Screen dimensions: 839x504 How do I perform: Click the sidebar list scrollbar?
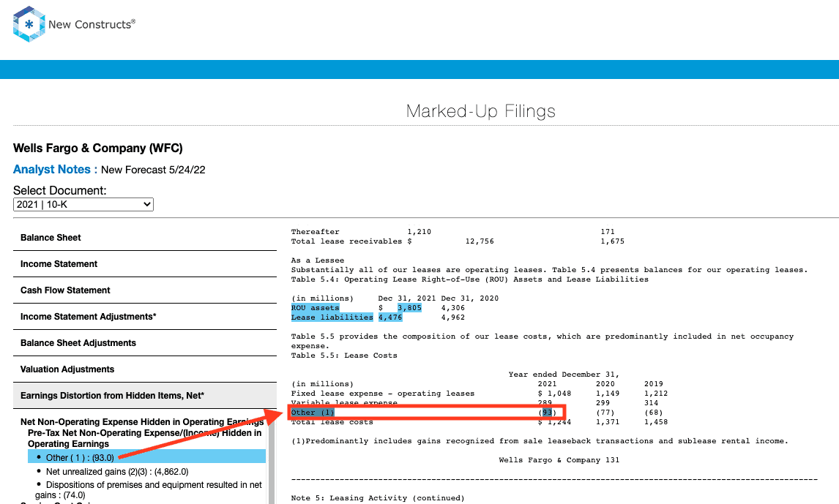(x=272, y=459)
